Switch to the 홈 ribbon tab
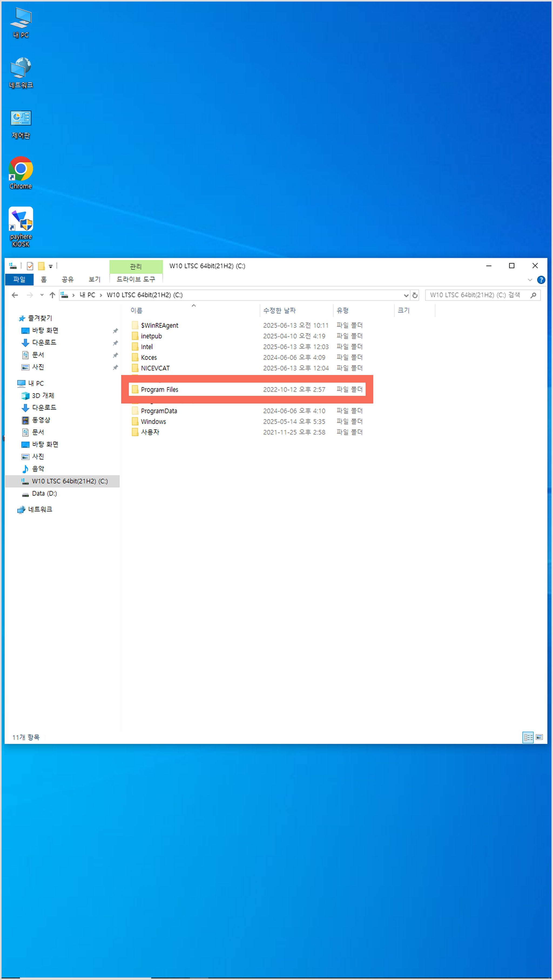The width and height of the screenshot is (553, 980). pos(44,279)
